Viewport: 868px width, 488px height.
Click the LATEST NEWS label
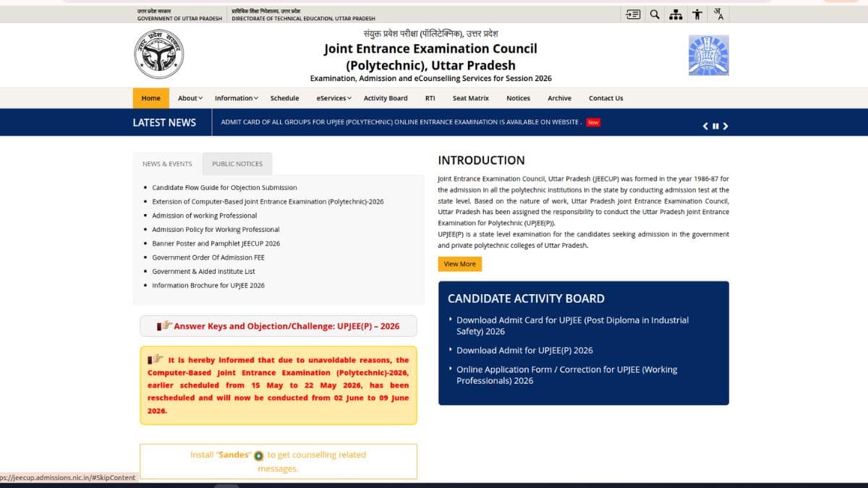[x=164, y=122]
